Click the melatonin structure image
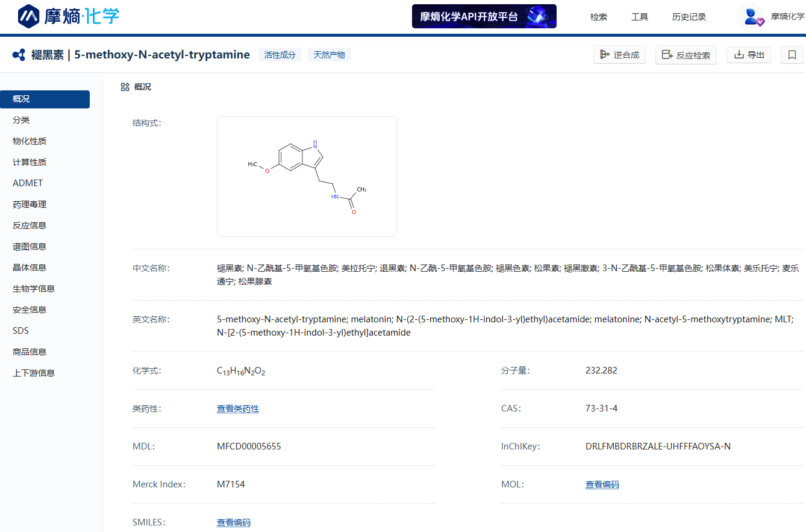The image size is (806, 532). tap(307, 176)
